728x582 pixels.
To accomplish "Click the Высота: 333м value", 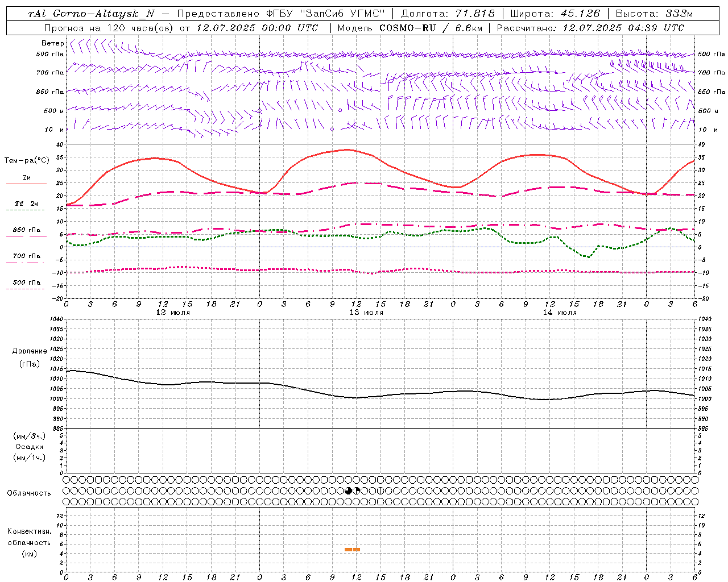I will pyautogui.click(x=654, y=14).
